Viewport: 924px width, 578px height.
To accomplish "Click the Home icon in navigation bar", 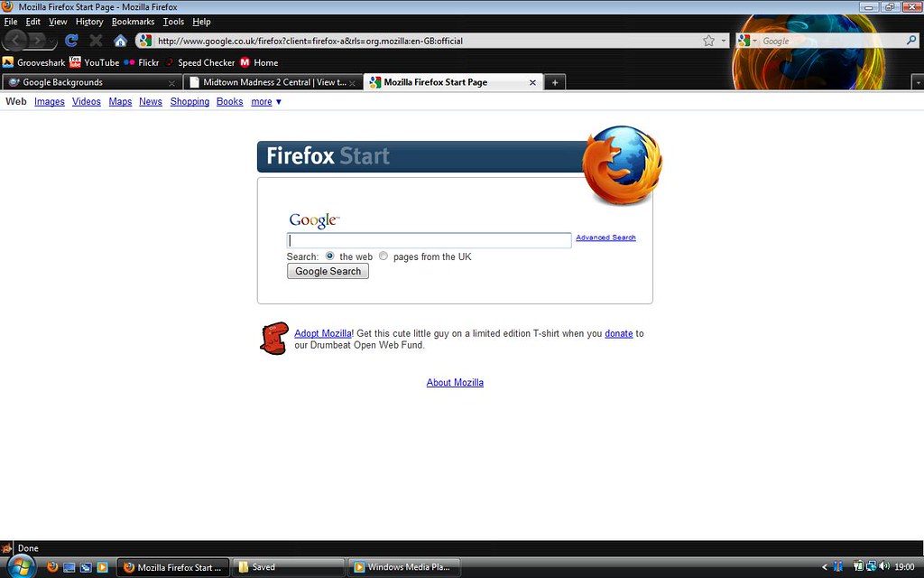I will point(120,41).
